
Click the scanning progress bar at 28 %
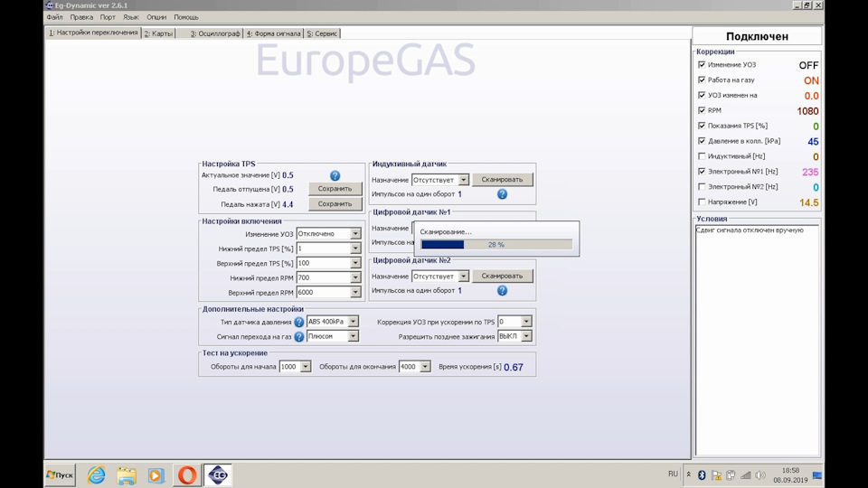point(496,245)
